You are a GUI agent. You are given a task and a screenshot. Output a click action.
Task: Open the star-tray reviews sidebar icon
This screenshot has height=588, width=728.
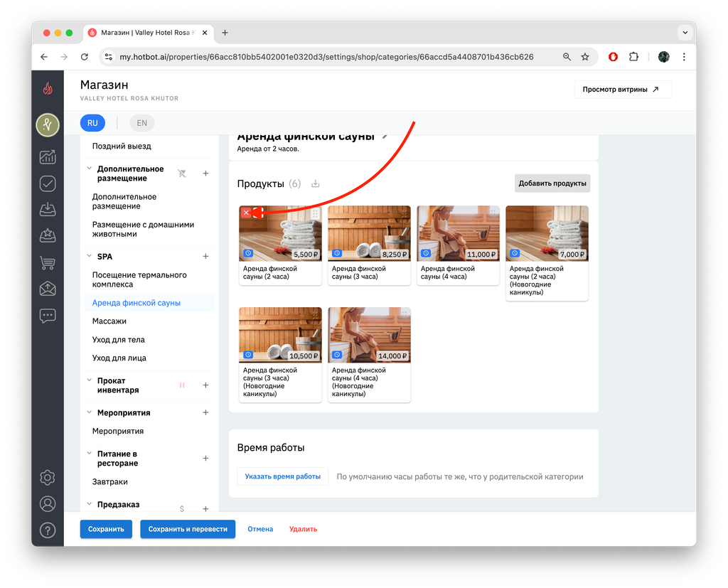[x=48, y=236]
